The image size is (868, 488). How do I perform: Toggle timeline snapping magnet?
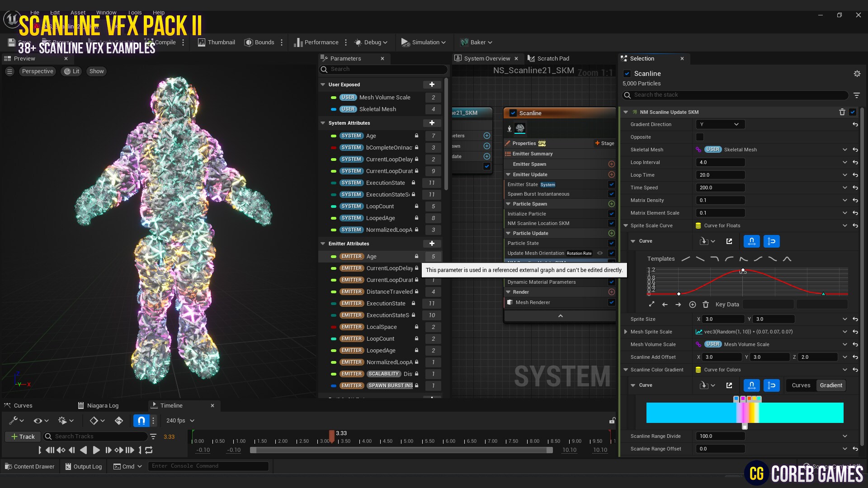click(141, 421)
